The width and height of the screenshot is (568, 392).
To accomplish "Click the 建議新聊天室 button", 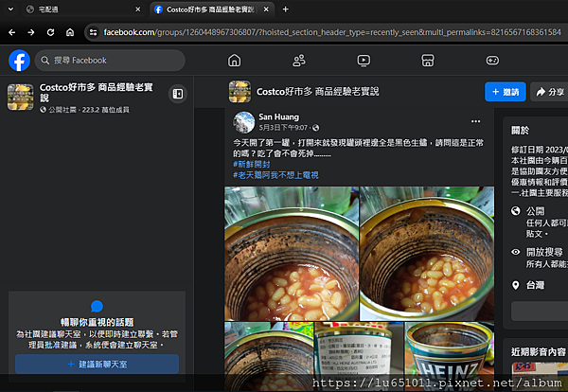I will (98, 365).
